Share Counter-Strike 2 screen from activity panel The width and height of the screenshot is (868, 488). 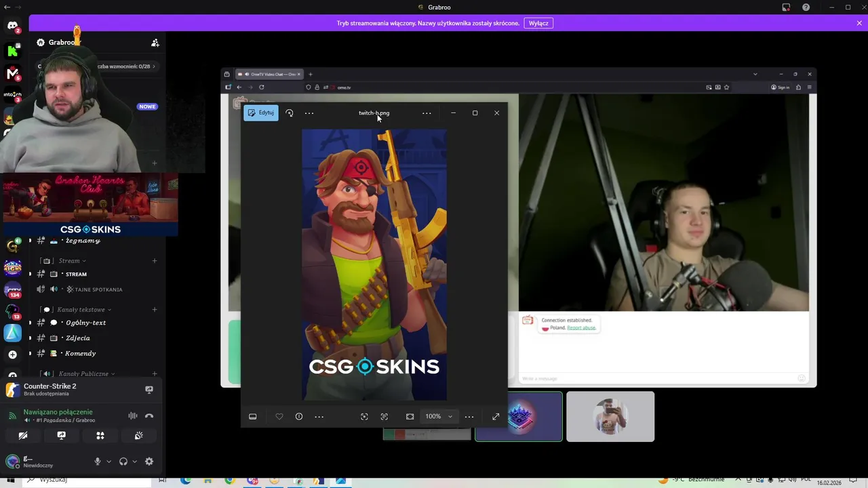(x=149, y=390)
